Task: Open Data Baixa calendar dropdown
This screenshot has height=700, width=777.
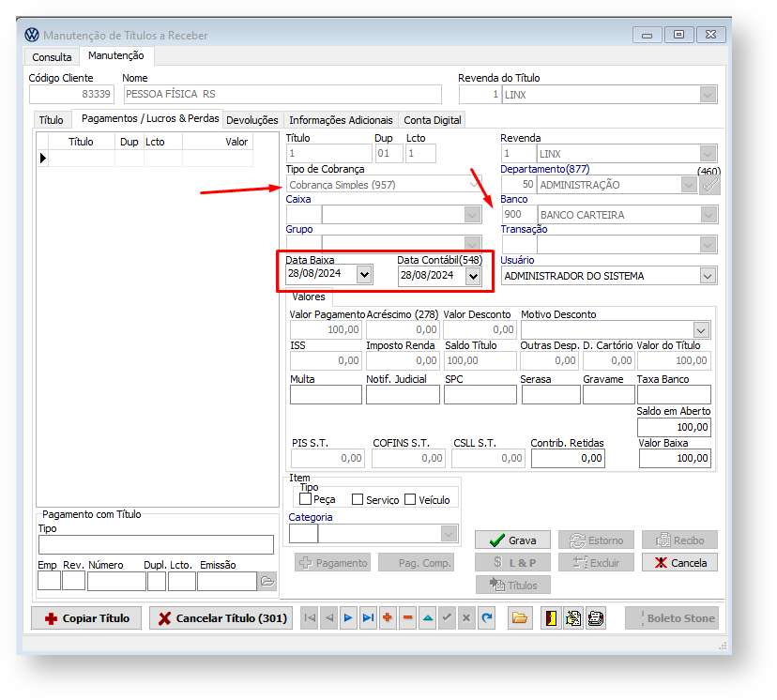Action: pyautogui.click(x=364, y=274)
